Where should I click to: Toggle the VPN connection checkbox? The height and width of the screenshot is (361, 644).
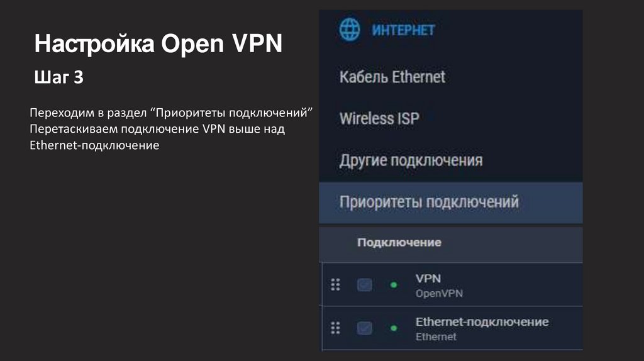pos(365,285)
